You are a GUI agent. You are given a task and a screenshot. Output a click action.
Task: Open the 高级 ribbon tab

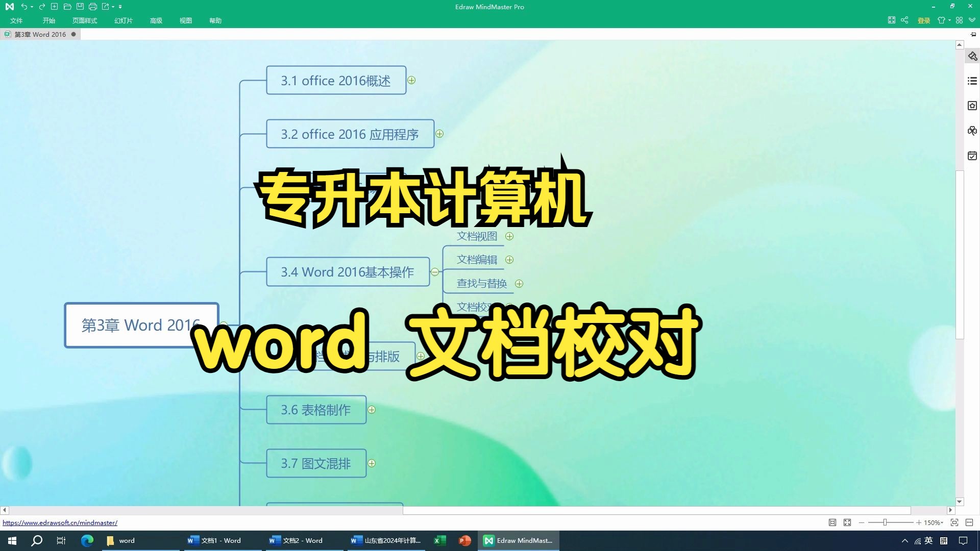point(156,20)
